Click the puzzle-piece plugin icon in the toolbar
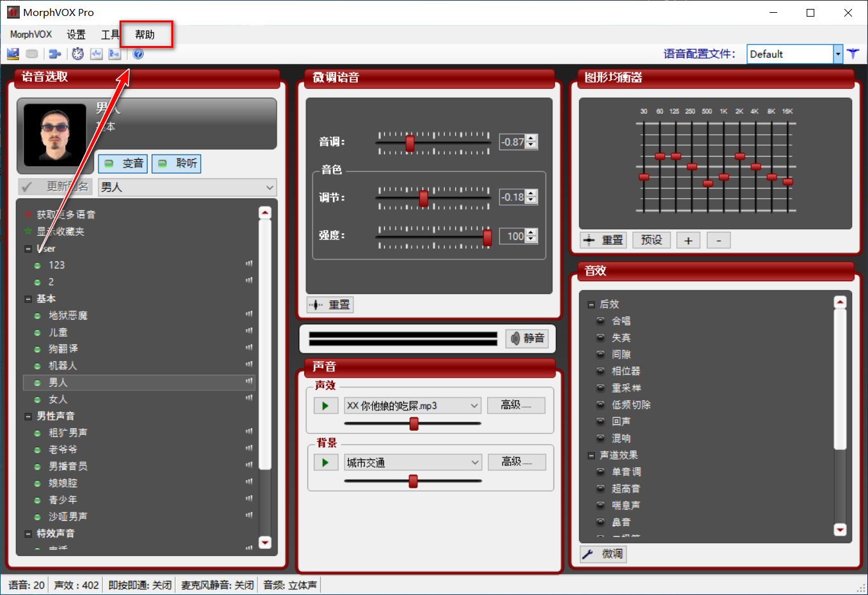 (55, 54)
